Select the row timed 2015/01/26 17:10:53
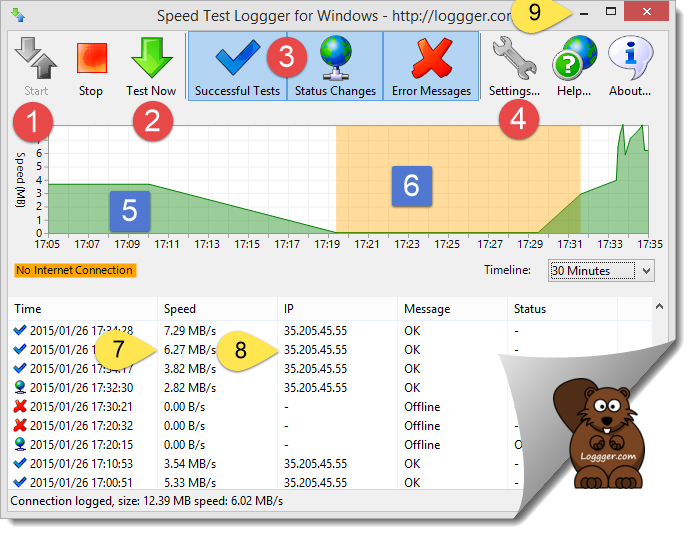This screenshot has width=691, height=534. (264, 464)
